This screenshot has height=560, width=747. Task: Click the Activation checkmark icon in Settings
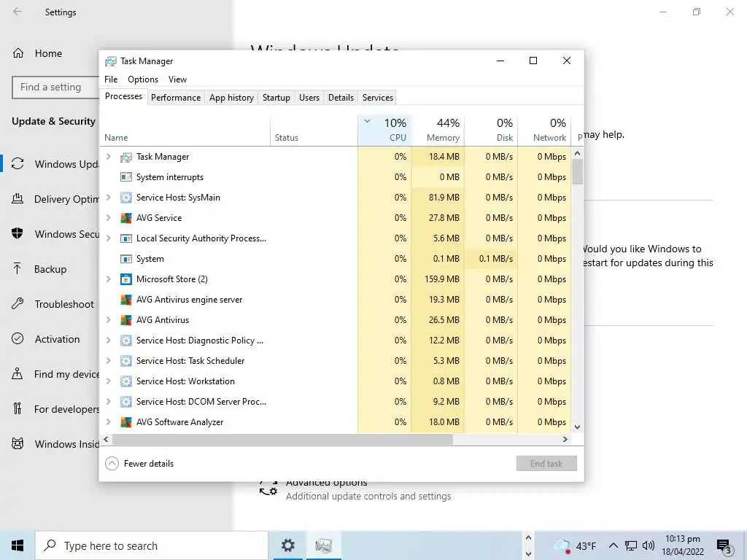tap(18, 339)
